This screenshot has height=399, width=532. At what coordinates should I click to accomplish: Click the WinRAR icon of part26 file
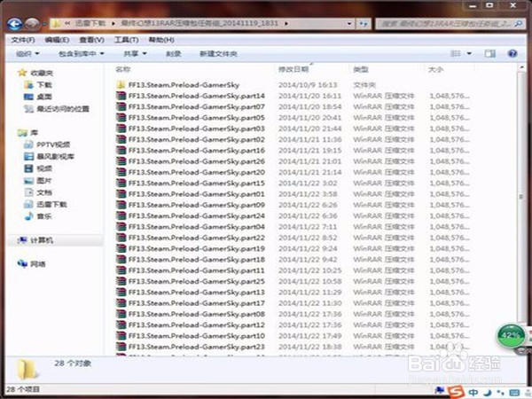click(121, 161)
